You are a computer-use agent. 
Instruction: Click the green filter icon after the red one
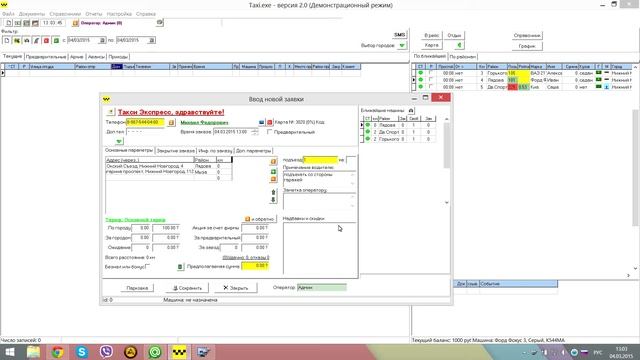(56, 40)
